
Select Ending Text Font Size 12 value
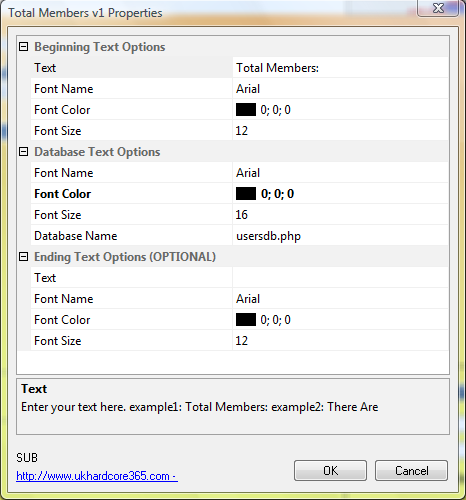(340, 341)
